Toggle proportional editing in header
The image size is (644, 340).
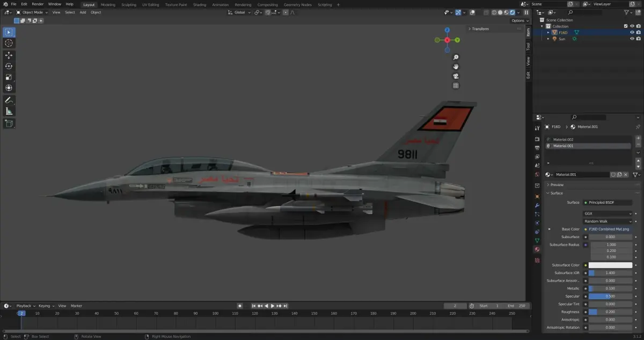click(284, 12)
